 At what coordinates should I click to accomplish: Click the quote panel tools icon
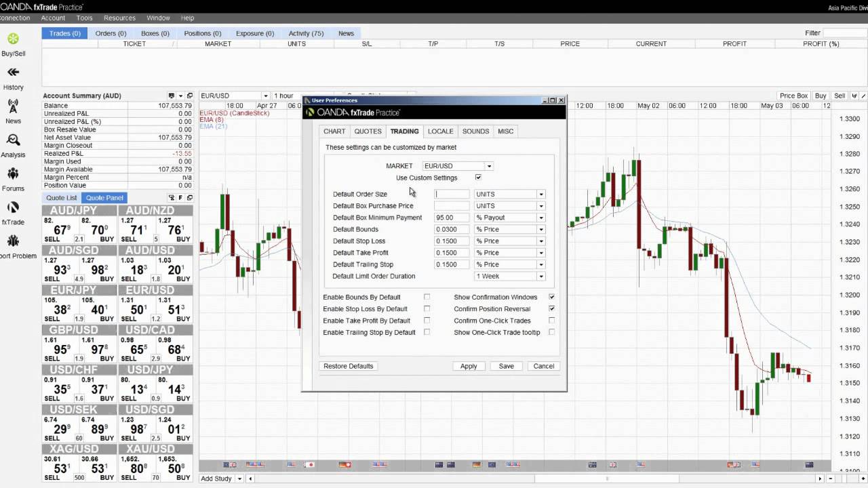(x=172, y=198)
